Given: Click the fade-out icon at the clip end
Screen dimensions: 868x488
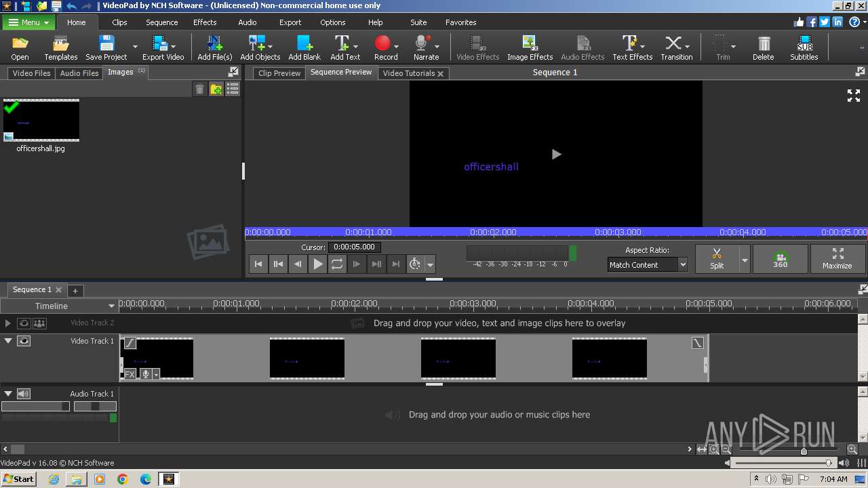Looking at the screenshot, I should tap(698, 344).
